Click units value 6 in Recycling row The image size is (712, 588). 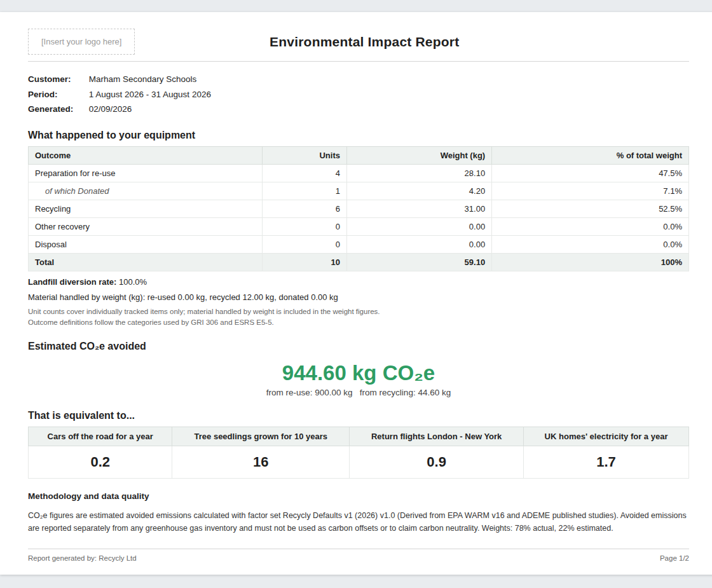pyautogui.click(x=338, y=209)
